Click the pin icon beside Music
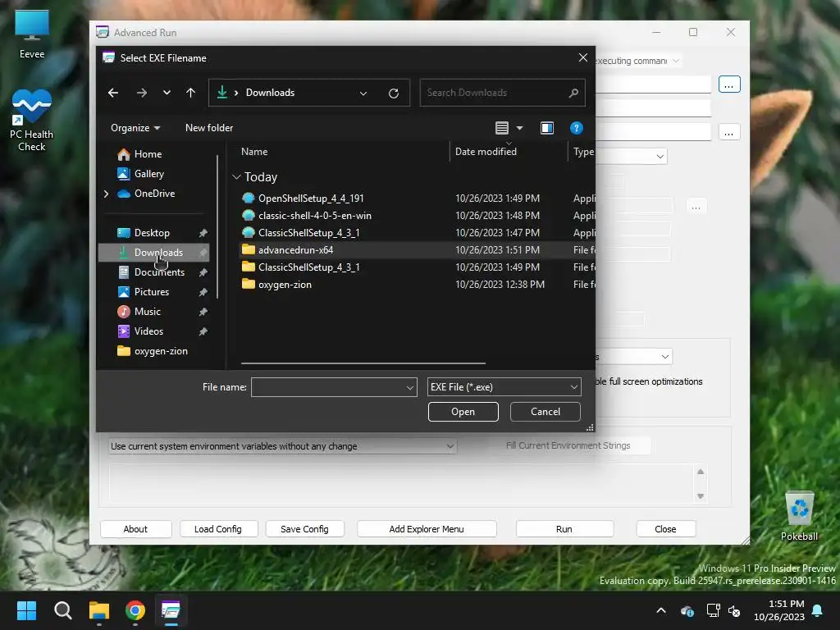This screenshot has height=630, width=840. (203, 312)
